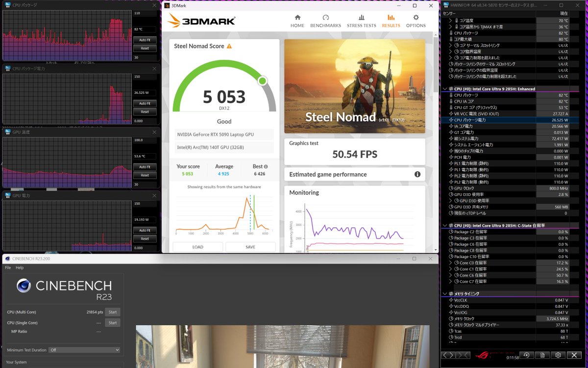This screenshot has width=588, height=368.
Task: Expand コア サーマル スロットリング row
Action: tap(451, 45)
